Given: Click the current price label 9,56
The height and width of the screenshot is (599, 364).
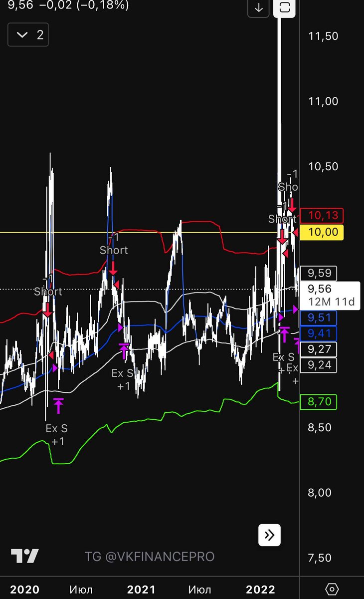Looking at the screenshot, I should [330, 295].
